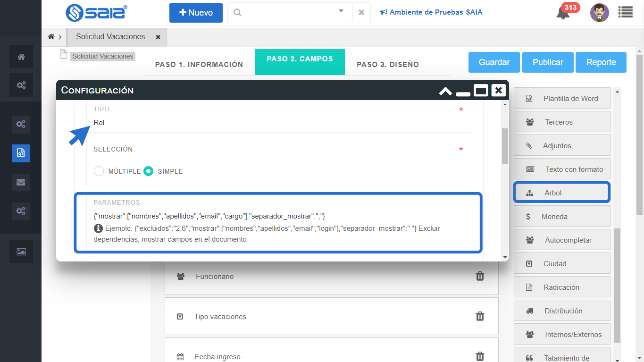This screenshot has height=362, width=644.
Task: Select the Múltiple radio option
Action: [x=99, y=171]
